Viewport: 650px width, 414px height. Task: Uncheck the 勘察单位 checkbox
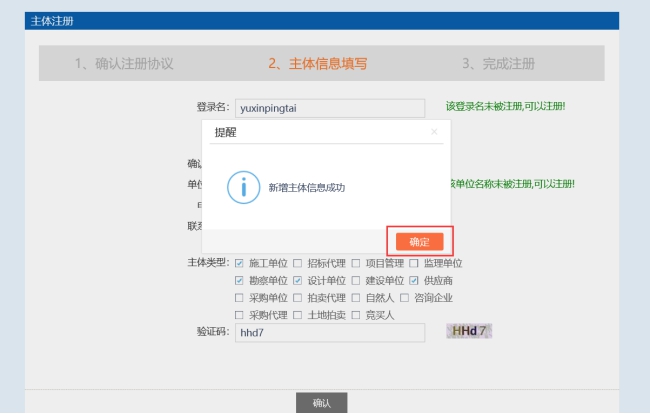pos(239,280)
